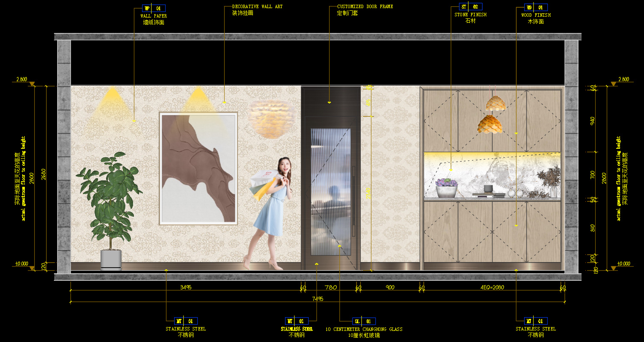Select the WD 01 wood finish tag
This screenshot has height=342, width=644.
click(x=536, y=8)
